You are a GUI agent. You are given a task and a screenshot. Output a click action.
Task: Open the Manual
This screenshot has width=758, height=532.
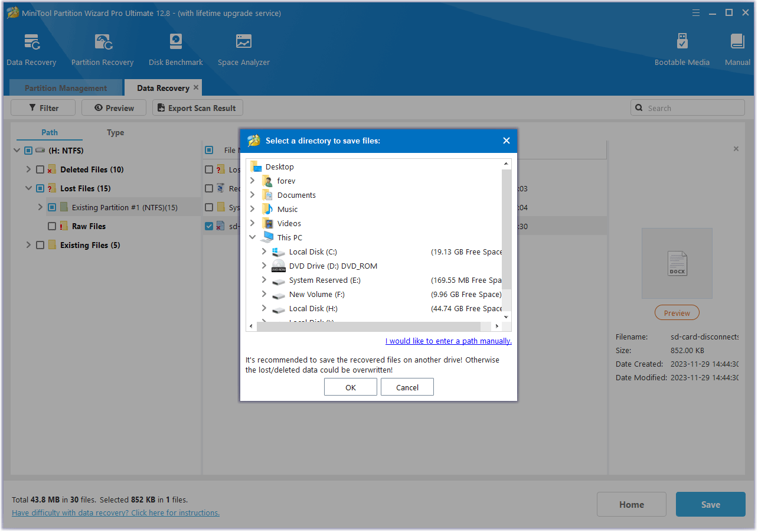coord(737,47)
